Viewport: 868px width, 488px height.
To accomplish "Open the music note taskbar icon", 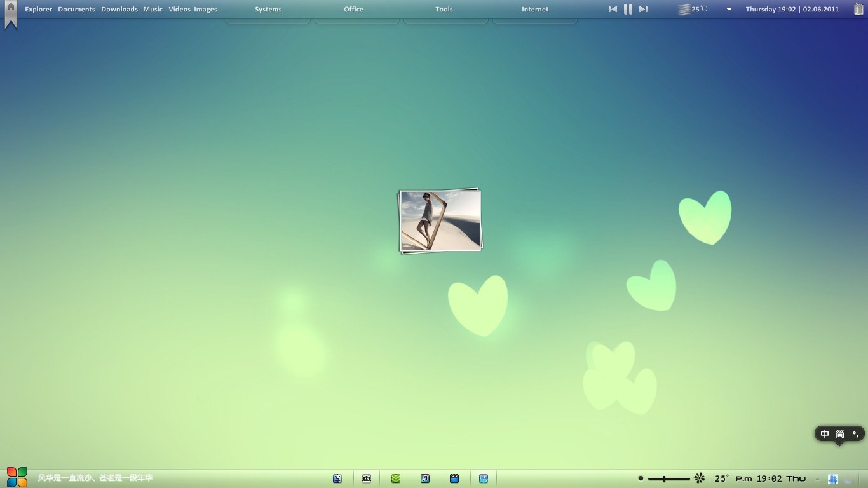I will 425,478.
